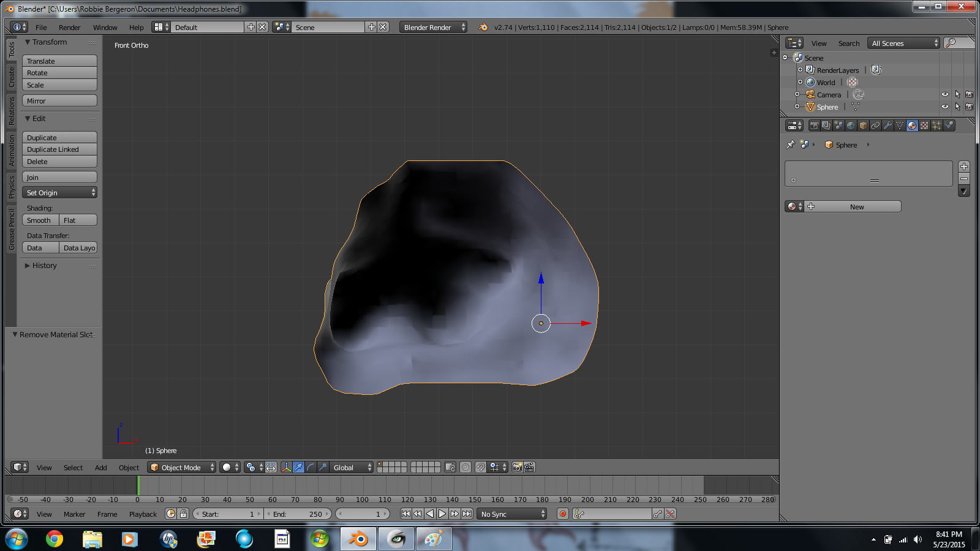Toggle the 3D manipulator widget
Image resolution: width=980 pixels, height=551 pixels.
tap(286, 467)
